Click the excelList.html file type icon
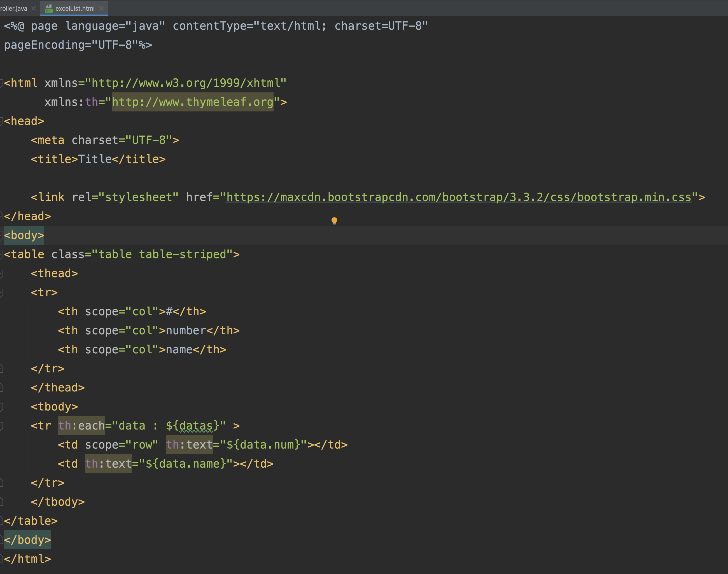Screen dimensions: 728x574 pos(49,8)
